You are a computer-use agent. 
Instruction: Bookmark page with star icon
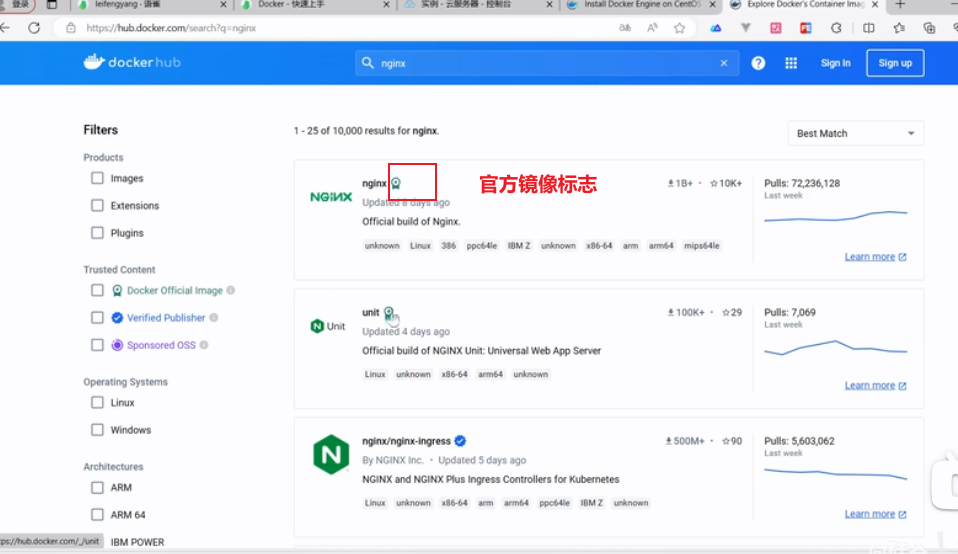click(x=679, y=27)
